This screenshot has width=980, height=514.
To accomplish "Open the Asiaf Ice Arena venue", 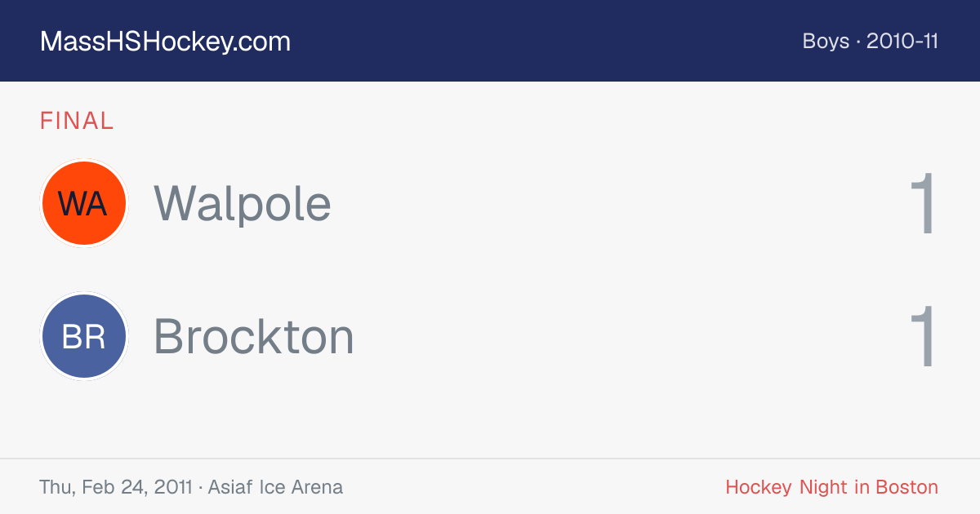I will pos(275,487).
